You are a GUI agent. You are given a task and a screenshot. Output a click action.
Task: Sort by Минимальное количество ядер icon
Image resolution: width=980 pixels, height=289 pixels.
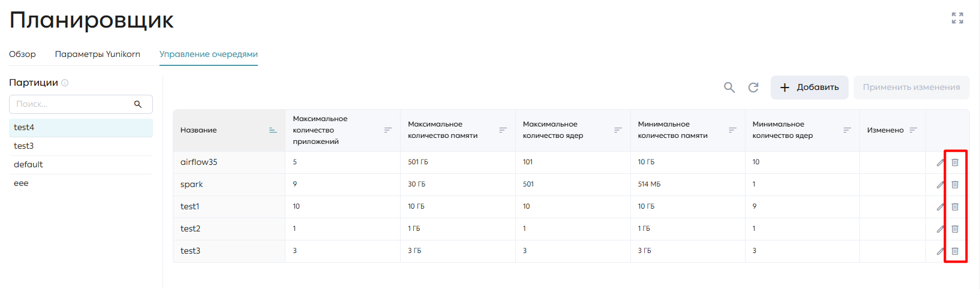[x=847, y=130]
